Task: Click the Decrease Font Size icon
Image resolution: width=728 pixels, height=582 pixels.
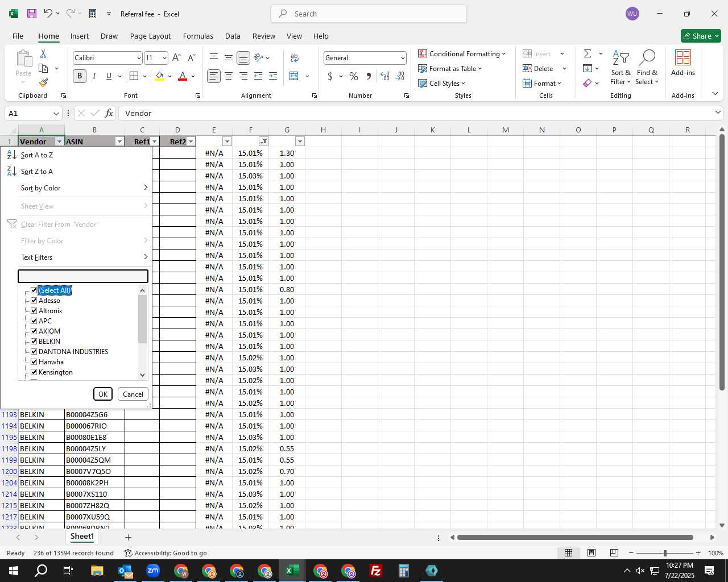Action: (192, 57)
